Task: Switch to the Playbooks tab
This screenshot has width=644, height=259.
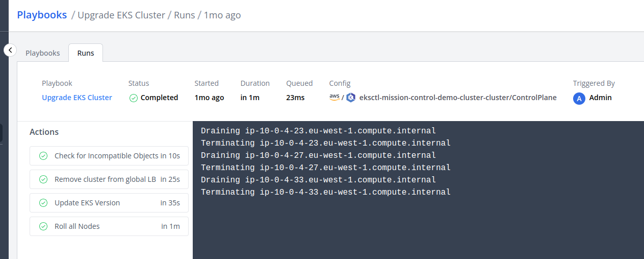Action: tap(43, 53)
